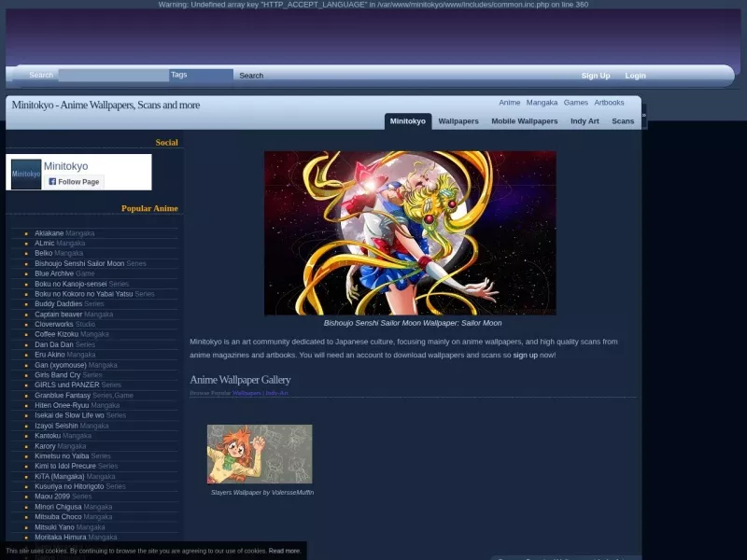Open Girls Band Cry series link

tap(58, 375)
